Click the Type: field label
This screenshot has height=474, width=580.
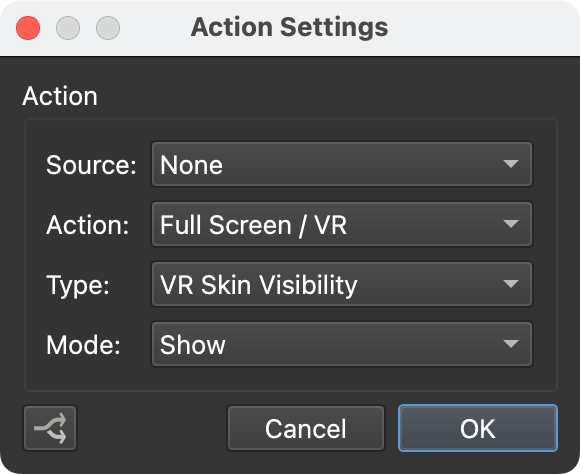click(78, 286)
